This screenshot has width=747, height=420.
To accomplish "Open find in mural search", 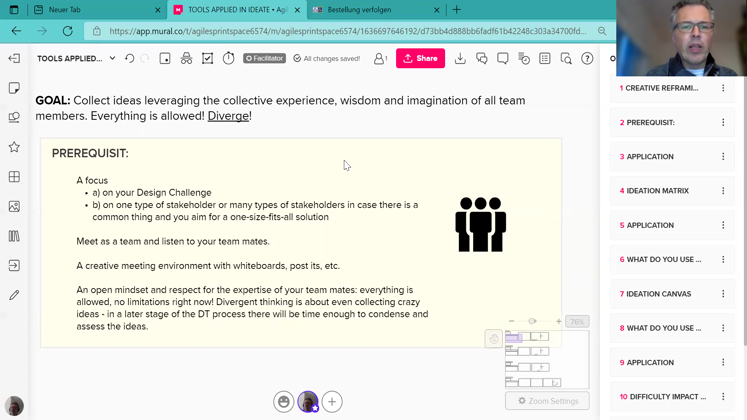I will (566, 58).
